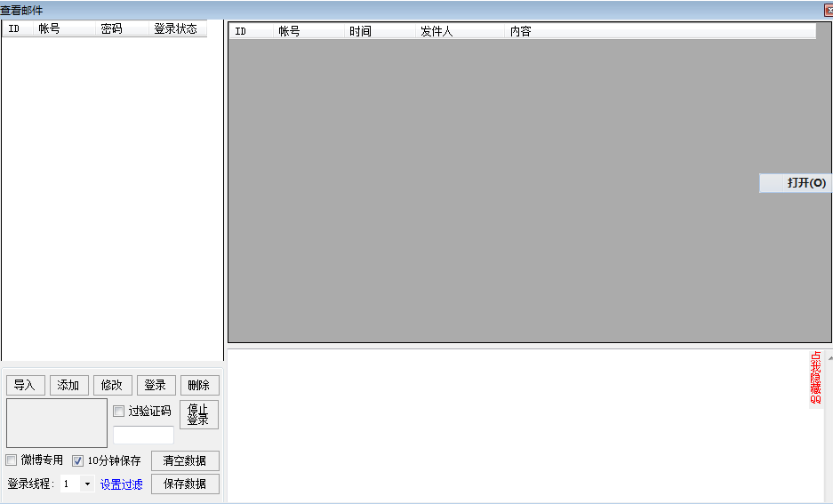Enable the 过验证码 checkbox
The image size is (833, 504).
click(x=119, y=411)
